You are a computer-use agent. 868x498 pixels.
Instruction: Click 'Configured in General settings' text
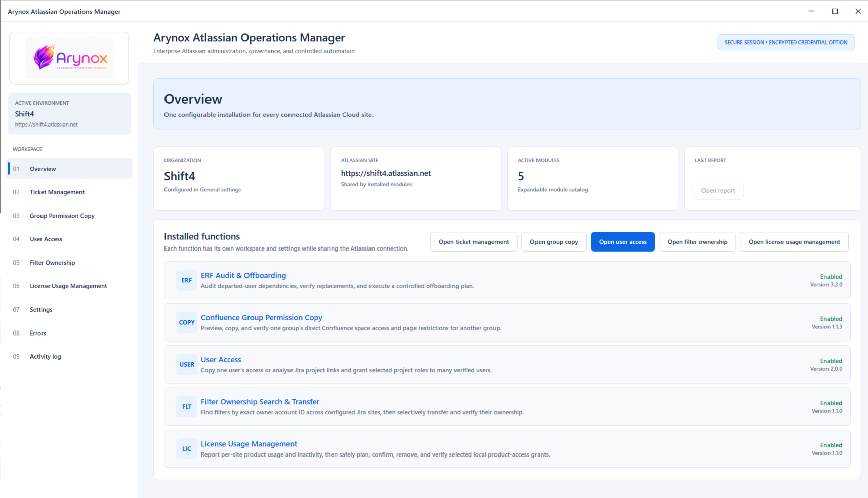[202, 190]
